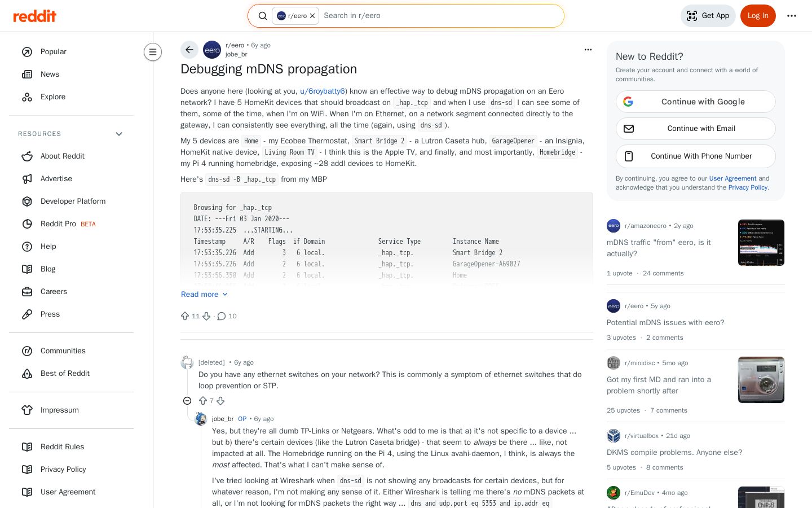
Task: Remove the r/eero search filter chip
Action: point(312,16)
